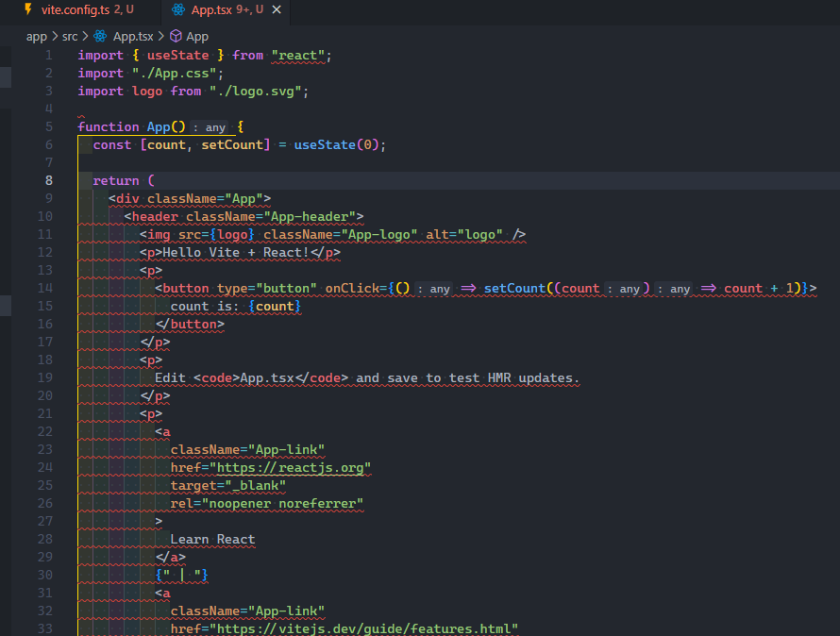Click 'onClick' attribute on the button line
The width and height of the screenshot is (840, 636).
352,288
